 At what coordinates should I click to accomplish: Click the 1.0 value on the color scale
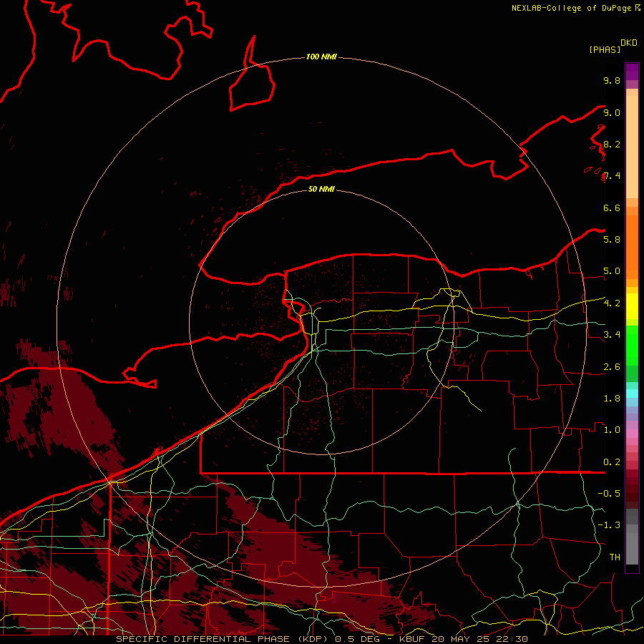tap(612, 430)
